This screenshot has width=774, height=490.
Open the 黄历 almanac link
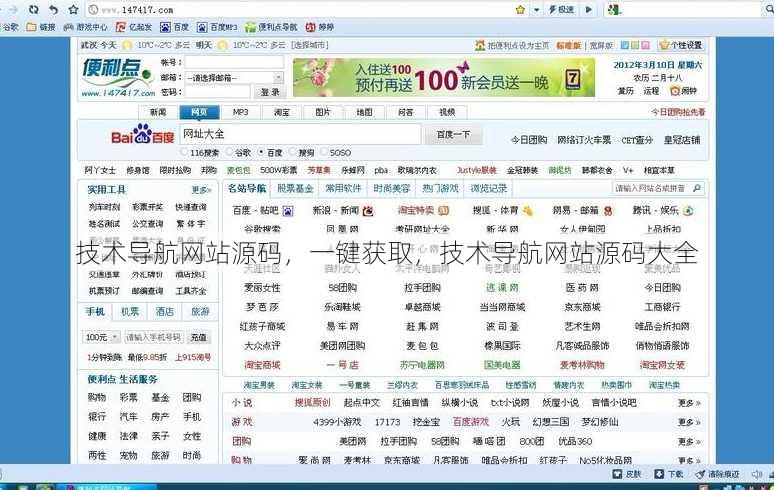[x=625, y=91]
